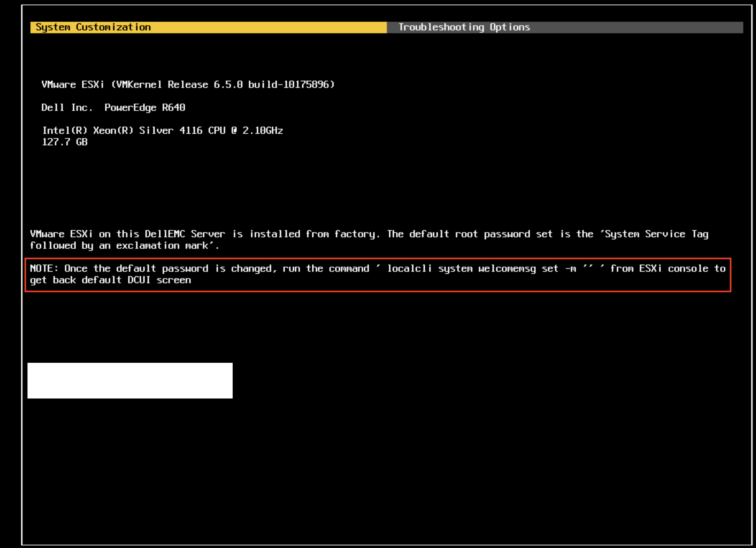The width and height of the screenshot is (756, 548).
Task: Click the 2.10GHz CPU speed text
Action: (262, 131)
